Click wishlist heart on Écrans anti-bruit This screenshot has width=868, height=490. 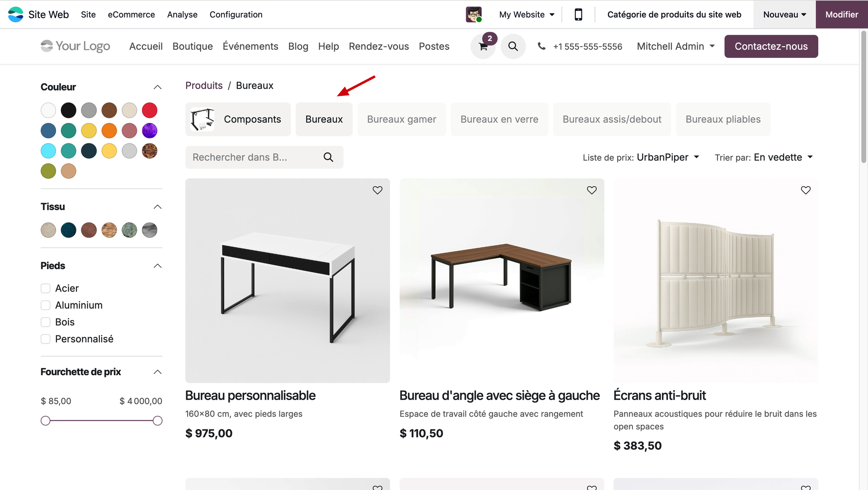[806, 190]
